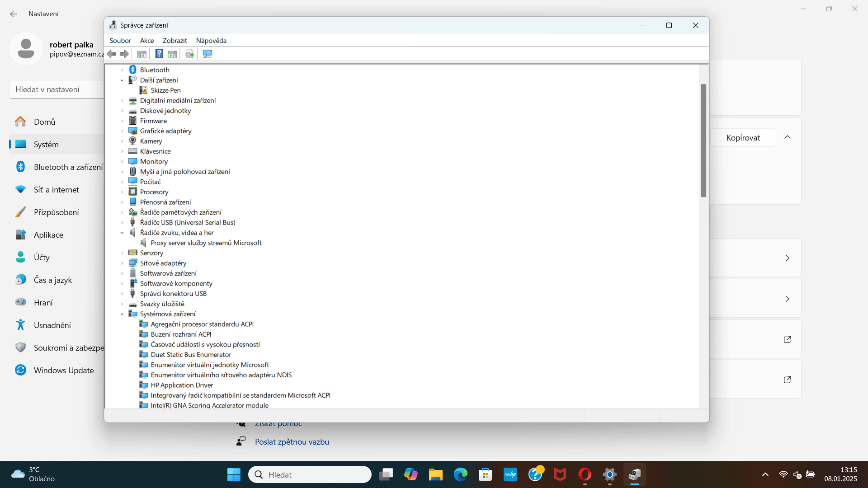Expand the Síťové adaptéry category
This screenshot has width=868, height=488.
(122, 263)
